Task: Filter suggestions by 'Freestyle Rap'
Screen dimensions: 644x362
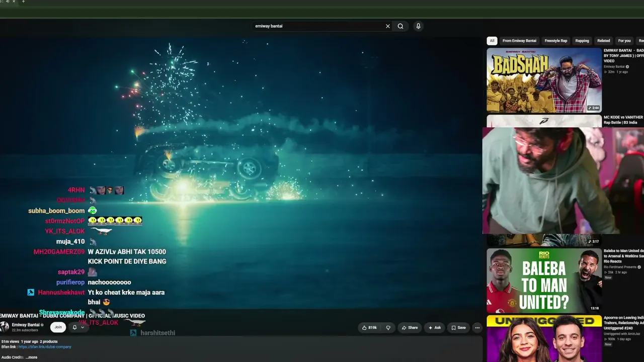Action: point(556,41)
